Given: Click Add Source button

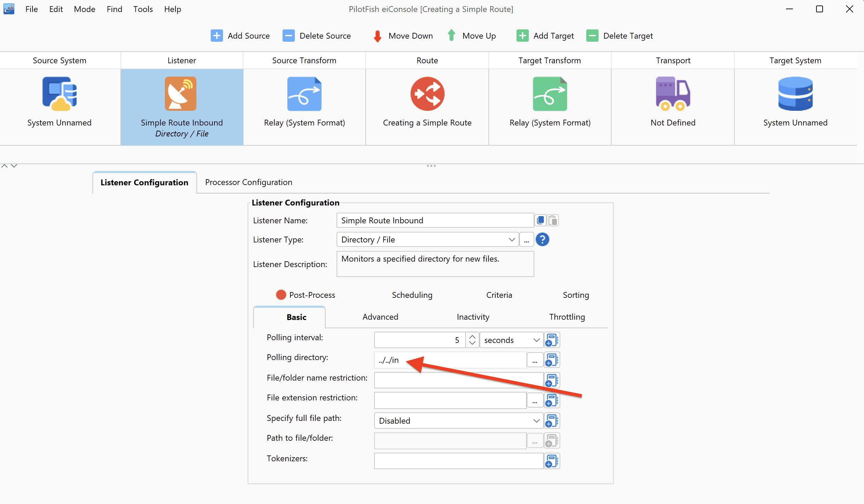Looking at the screenshot, I should click(240, 36).
